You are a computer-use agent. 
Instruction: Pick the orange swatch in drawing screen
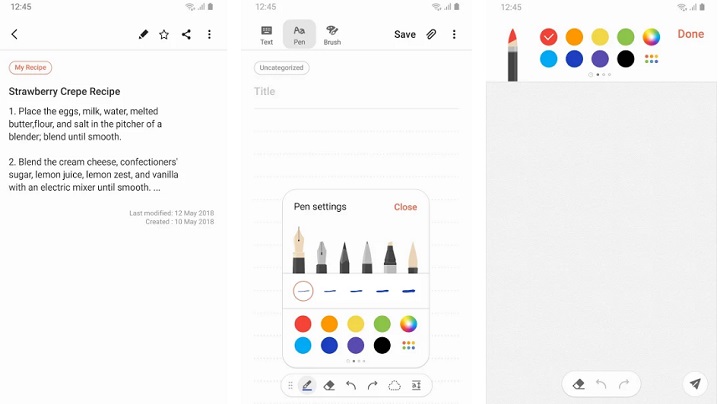(574, 37)
